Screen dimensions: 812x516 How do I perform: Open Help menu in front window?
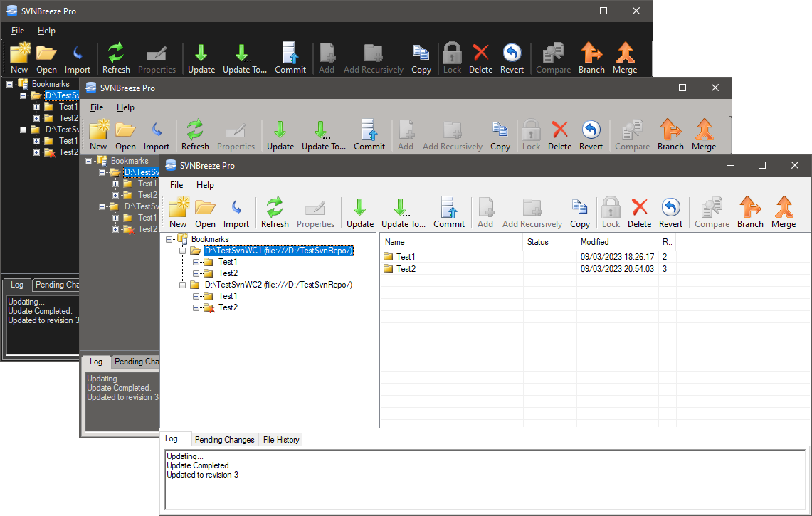coord(205,185)
